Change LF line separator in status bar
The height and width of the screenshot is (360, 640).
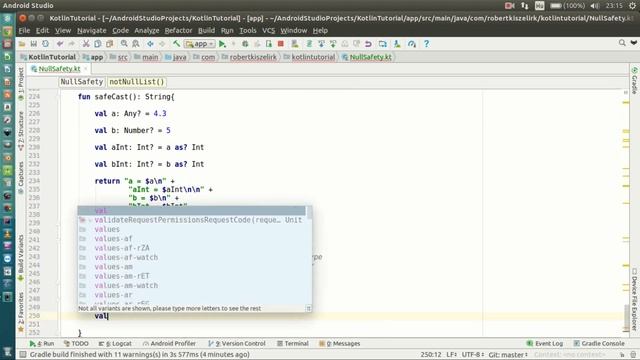tap(451, 355)
